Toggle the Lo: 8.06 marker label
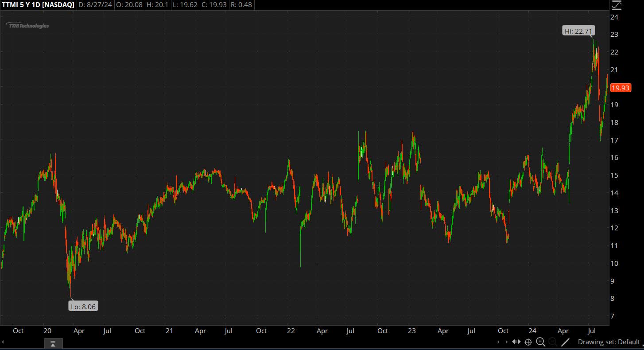 [83, 306]
